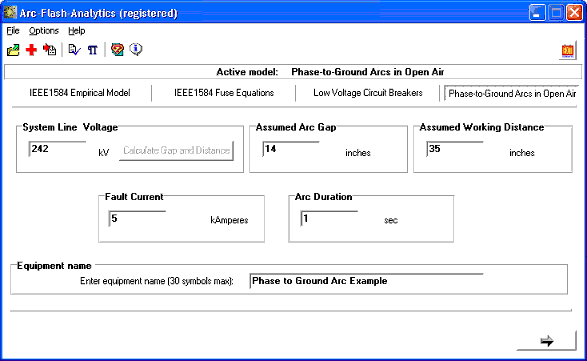Click the Arc Duration input field

click(329, 219)
